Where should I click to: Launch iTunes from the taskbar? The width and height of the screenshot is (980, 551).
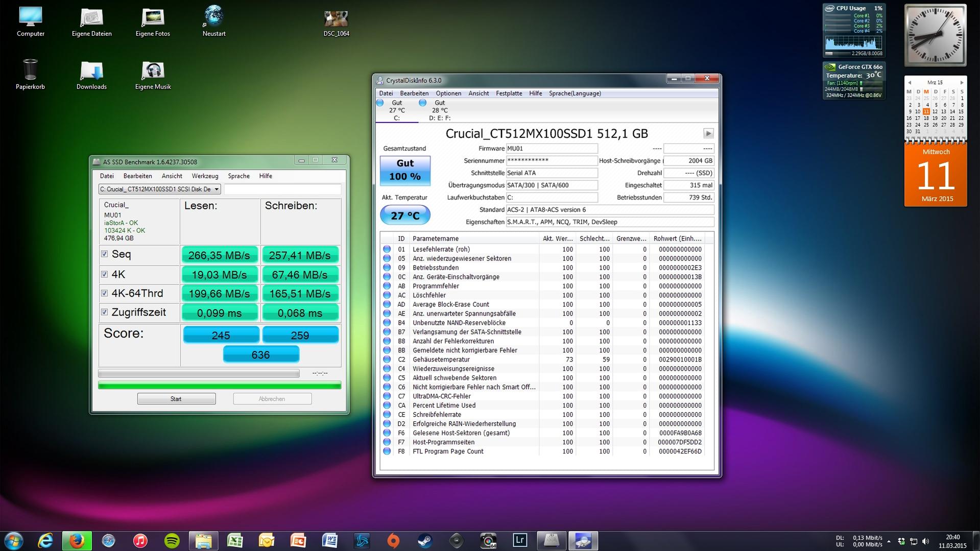(x=140, y=540)
